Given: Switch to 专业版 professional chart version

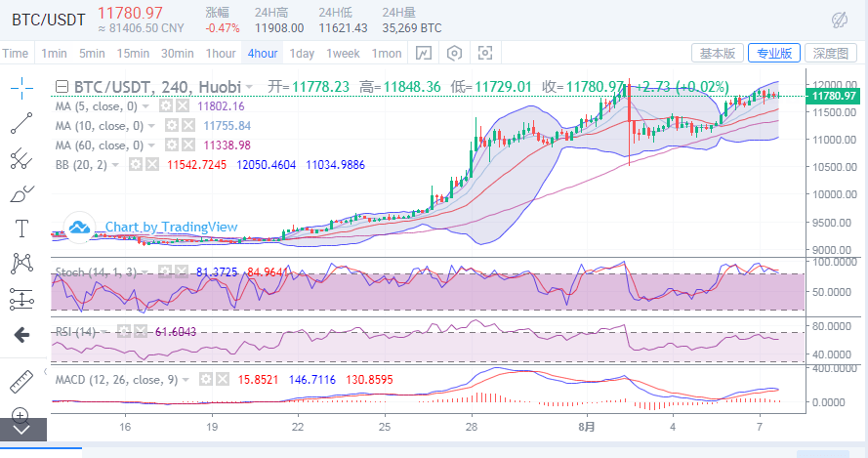Looking at the screenshot, I should click(774, 53).
